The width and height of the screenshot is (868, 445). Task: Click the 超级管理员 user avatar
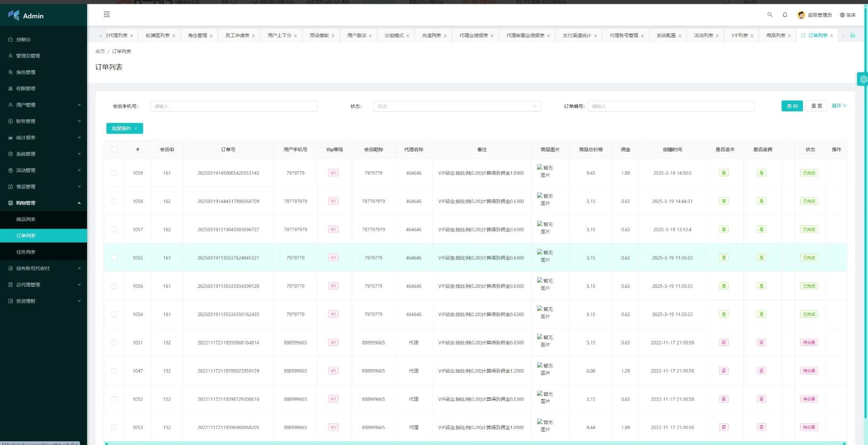(801, 15)
